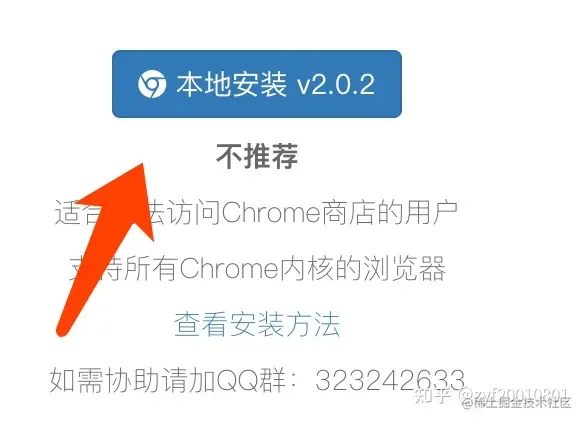Screen dimensions: 584x422
Task: Click the 支持所有Chrome内核的浏览器 description line
Action: 257,268
